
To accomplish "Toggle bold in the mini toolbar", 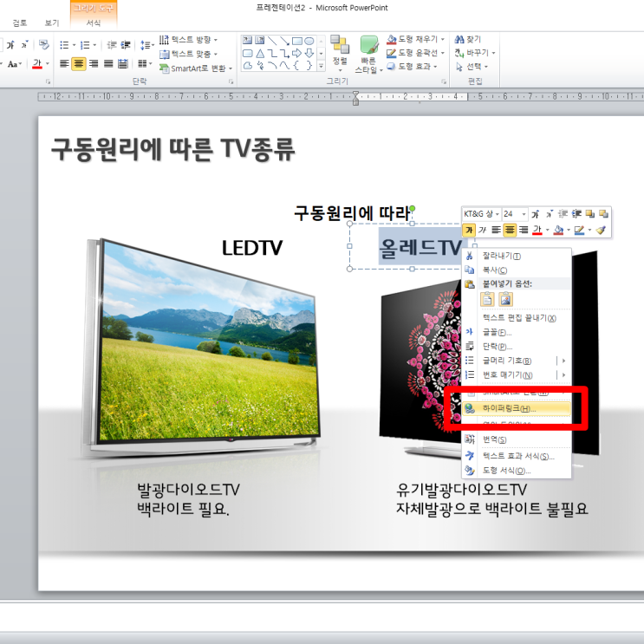I will (469, 230).
